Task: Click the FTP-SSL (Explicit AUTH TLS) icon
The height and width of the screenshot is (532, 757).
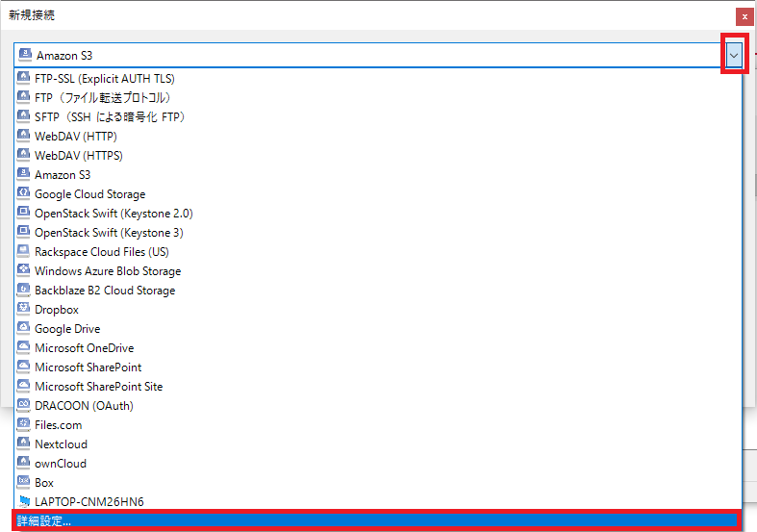Action: pos(23,77)
